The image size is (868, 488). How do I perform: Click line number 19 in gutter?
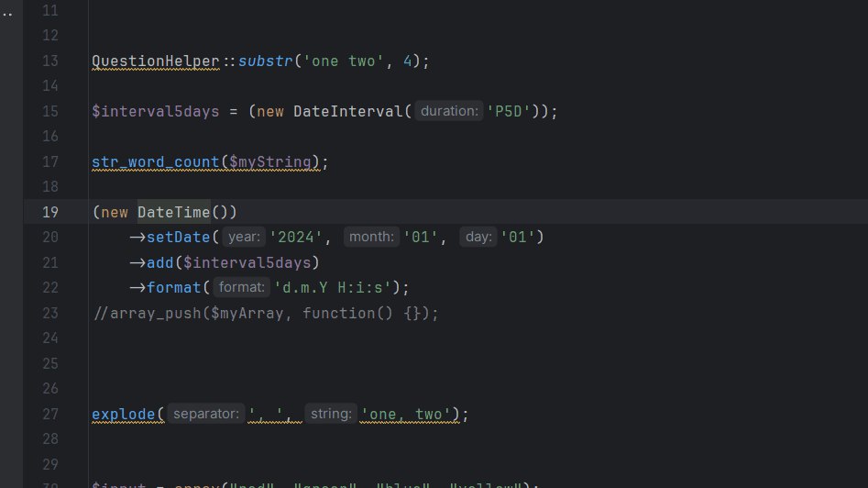point(49,212)
